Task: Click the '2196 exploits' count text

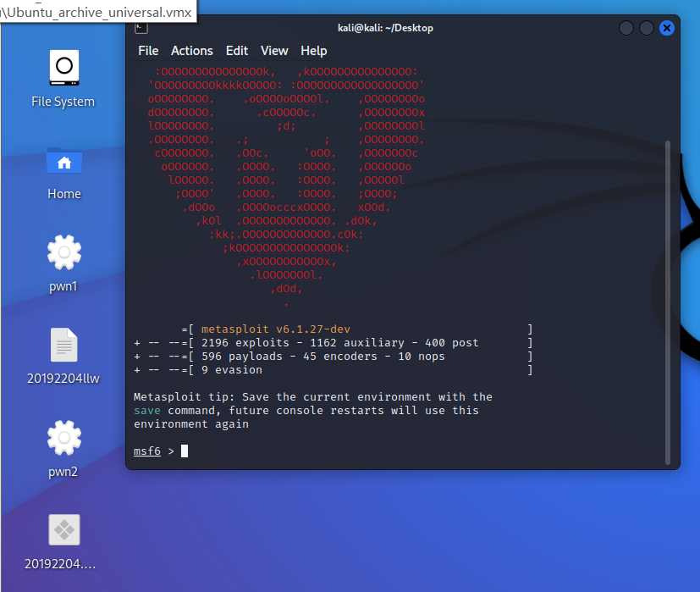Action: (x=245, y=343)
